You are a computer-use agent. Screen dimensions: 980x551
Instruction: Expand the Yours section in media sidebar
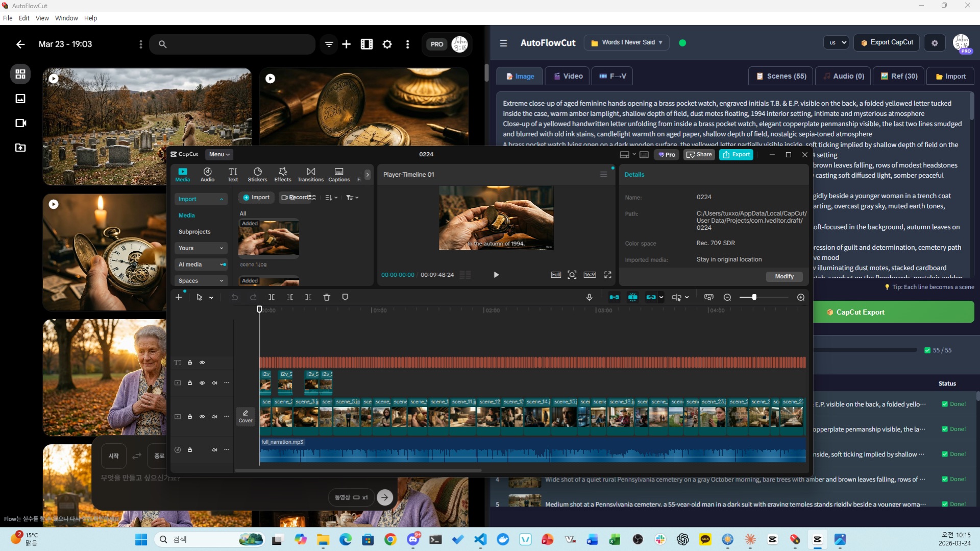(x=201, y=248)
